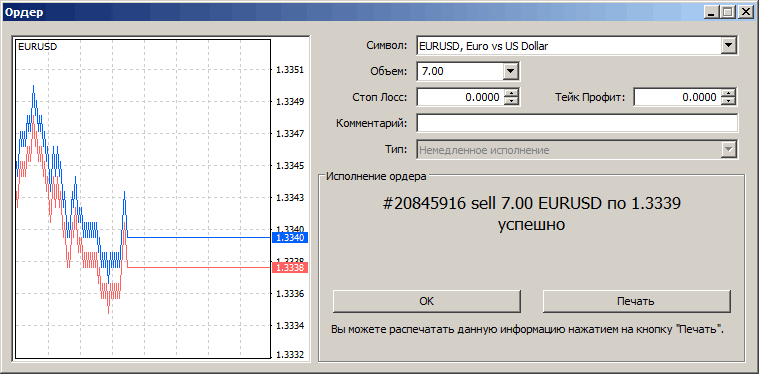Screen dimensions: 759x374
Task: Decrease Тейк Профит with down arrow
Action: tap(728, 101)
